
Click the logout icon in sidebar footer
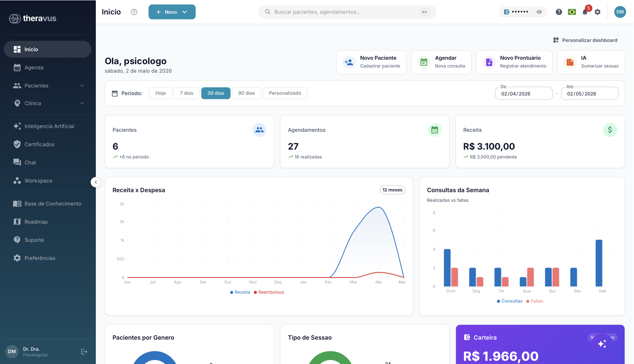[x=84, y=352]
